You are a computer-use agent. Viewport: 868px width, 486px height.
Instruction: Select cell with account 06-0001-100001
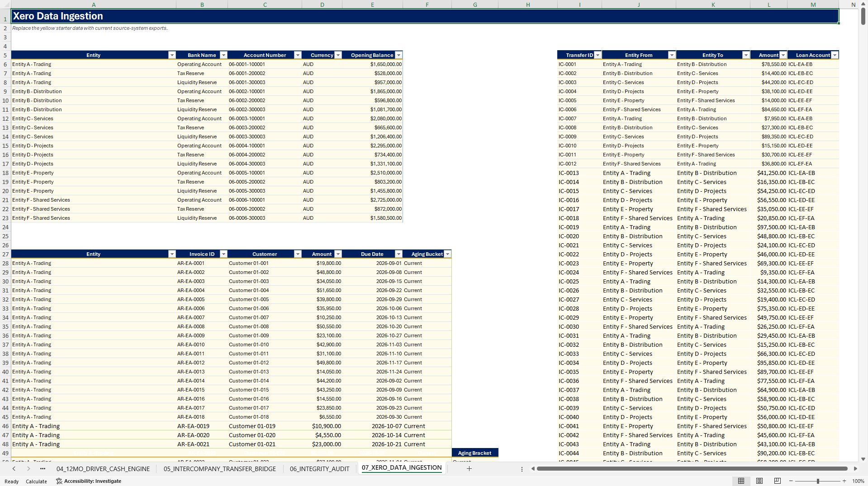(265, 64)
